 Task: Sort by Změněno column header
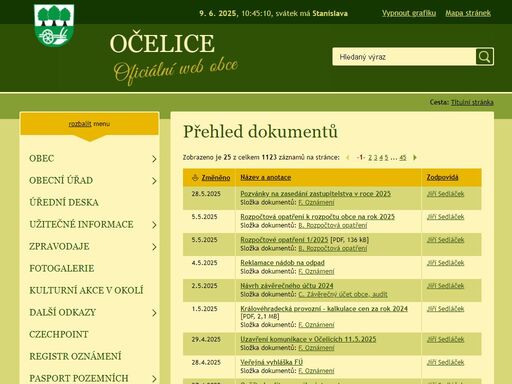tap(216, 178)
